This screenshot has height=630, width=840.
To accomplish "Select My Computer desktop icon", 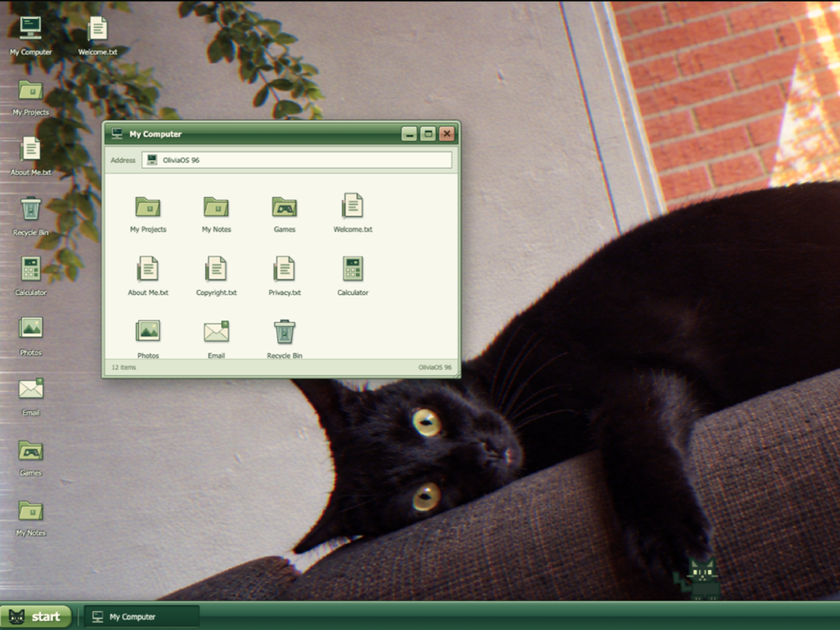I will click(x=30, y=36).
